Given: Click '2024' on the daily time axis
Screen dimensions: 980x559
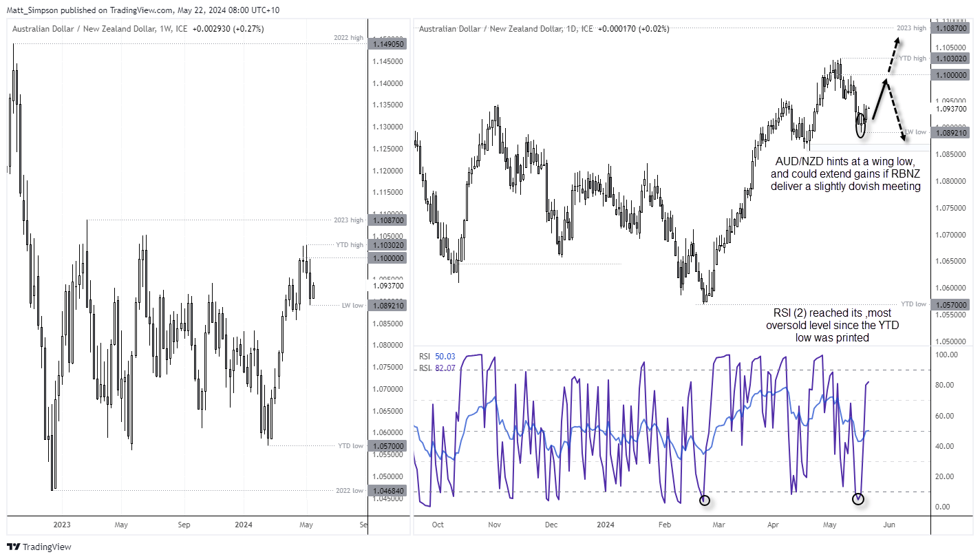Looking at the screenshot, I should 606,525.
